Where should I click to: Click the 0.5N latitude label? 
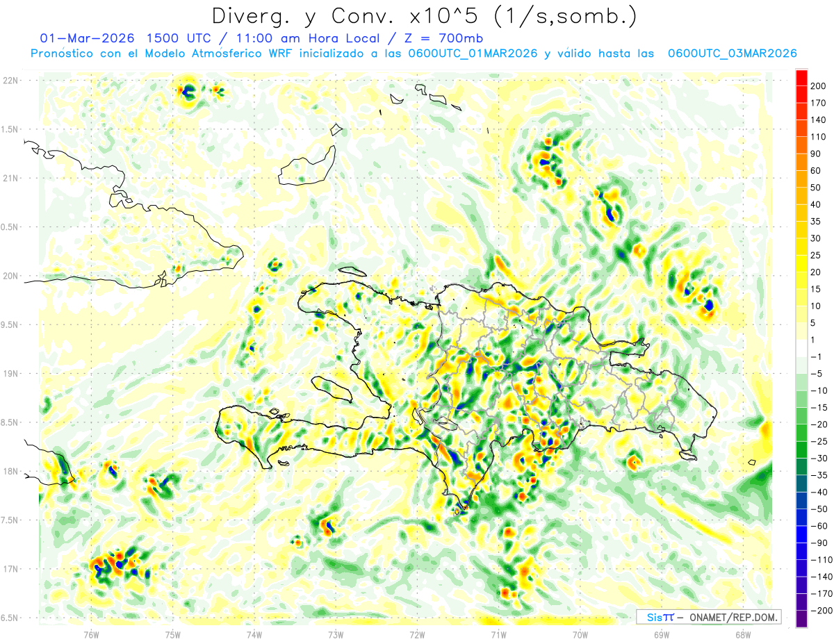[10, 227]
